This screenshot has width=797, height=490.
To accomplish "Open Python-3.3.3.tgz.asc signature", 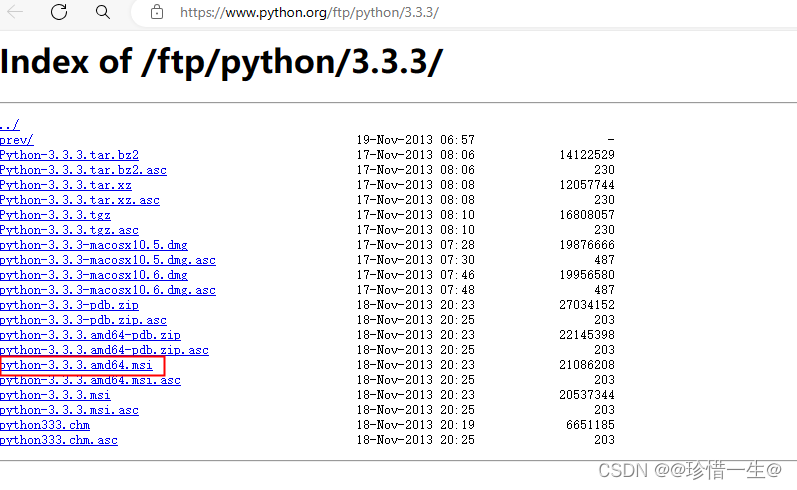I will pyautogui.click(x=69, y=230).
